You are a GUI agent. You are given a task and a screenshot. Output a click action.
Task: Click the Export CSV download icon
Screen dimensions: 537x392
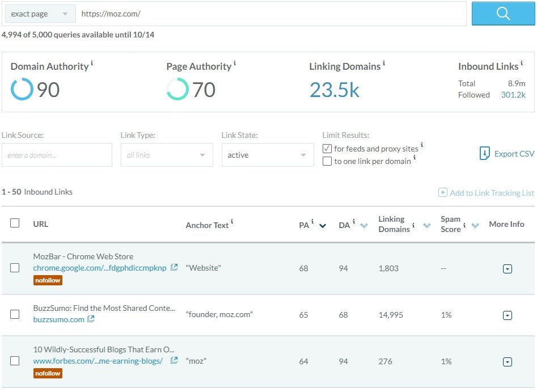tap(484, 153)
